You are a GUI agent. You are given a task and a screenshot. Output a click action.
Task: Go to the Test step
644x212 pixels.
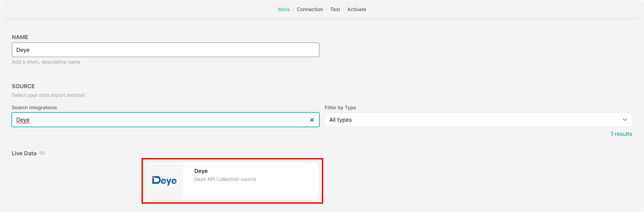(335, 9)
